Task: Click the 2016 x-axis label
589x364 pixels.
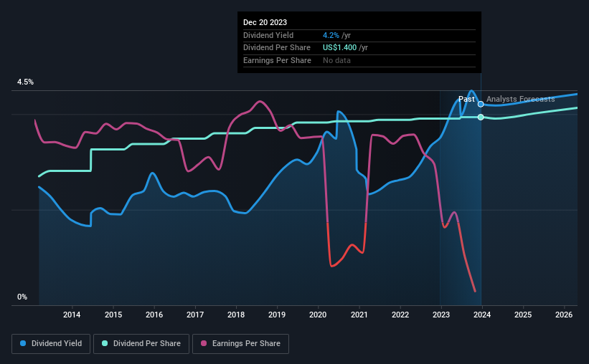Action: pyautogui.click(x=154, y=315)
